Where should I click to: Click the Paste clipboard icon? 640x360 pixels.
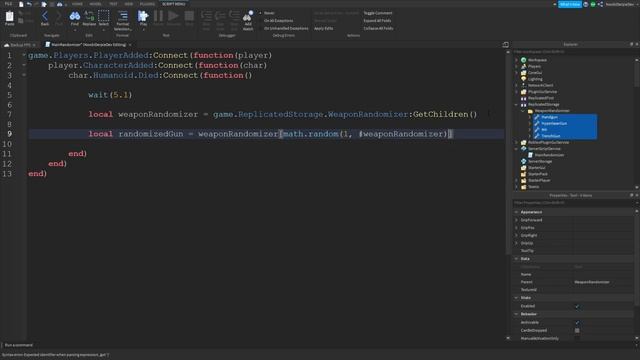coord(9,18)
